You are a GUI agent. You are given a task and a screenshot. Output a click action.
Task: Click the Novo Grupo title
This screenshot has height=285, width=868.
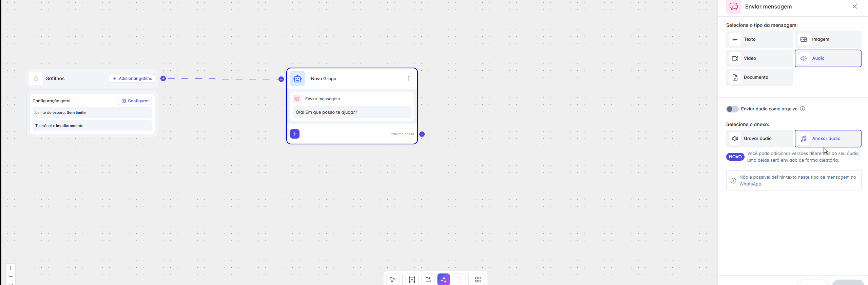324,79
